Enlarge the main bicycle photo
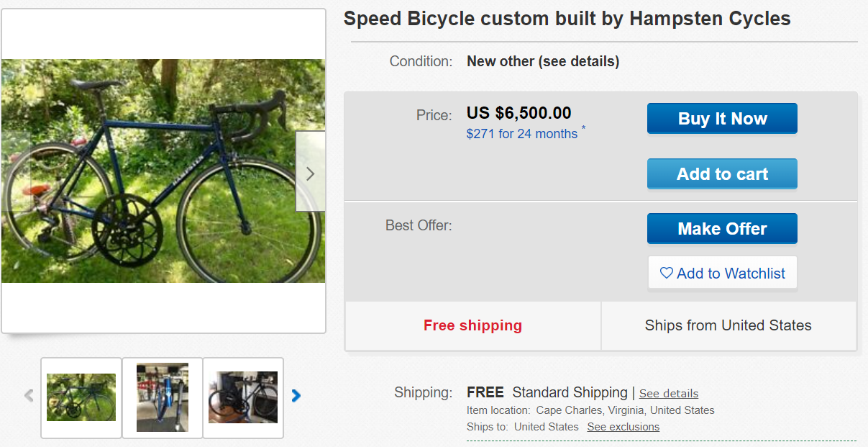868x447 pixels. pyautogui.click(x=163, y=171)
